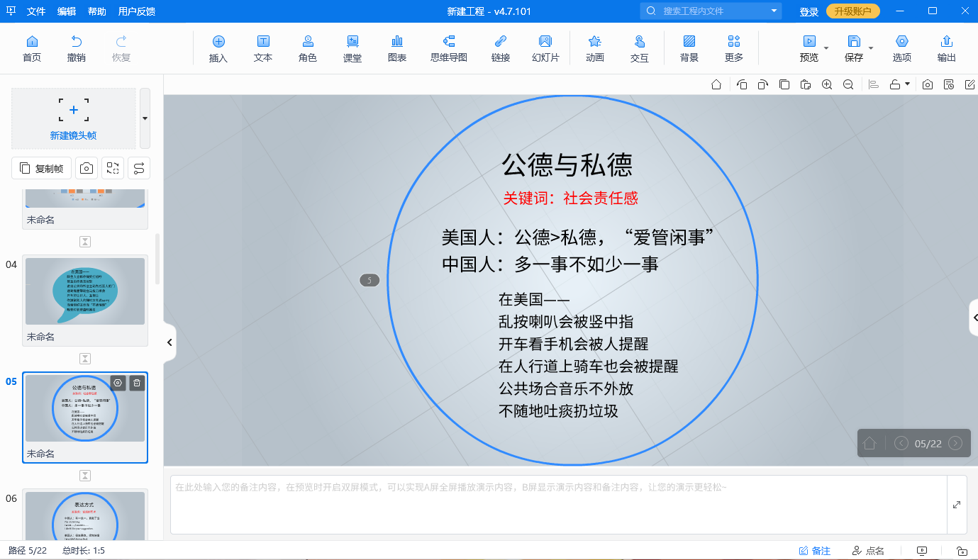Expand the 保存 dropdown arrow
Viewport: 978px width, 560px height.
point(871,48)
